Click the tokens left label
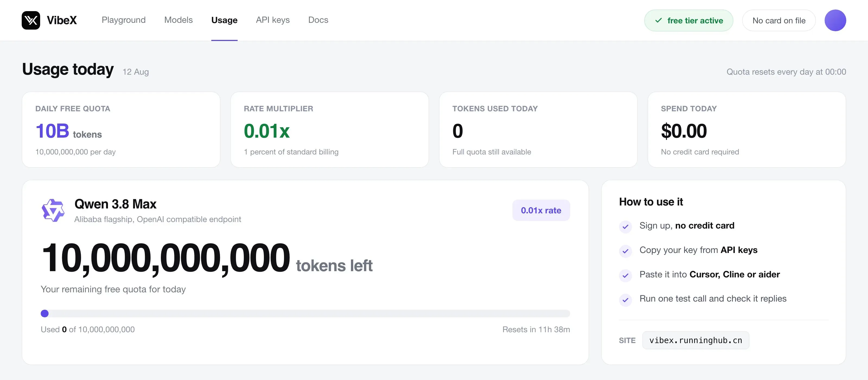Screen dimensions: 868x380 pos(334,266)
